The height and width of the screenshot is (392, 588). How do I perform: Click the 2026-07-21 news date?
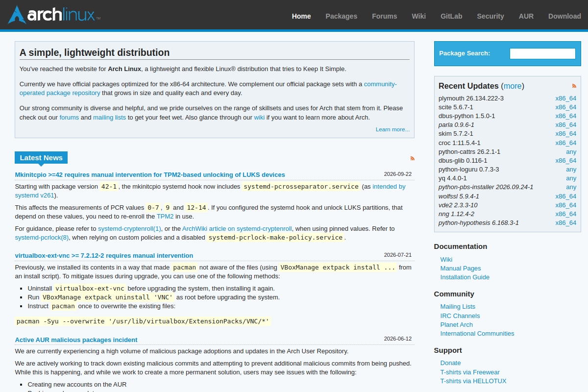pyautogui.click(x=398, y=255)
